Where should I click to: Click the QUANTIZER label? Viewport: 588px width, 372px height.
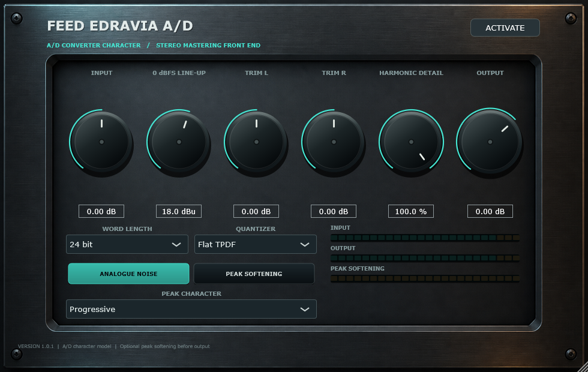tap(256, 229)
